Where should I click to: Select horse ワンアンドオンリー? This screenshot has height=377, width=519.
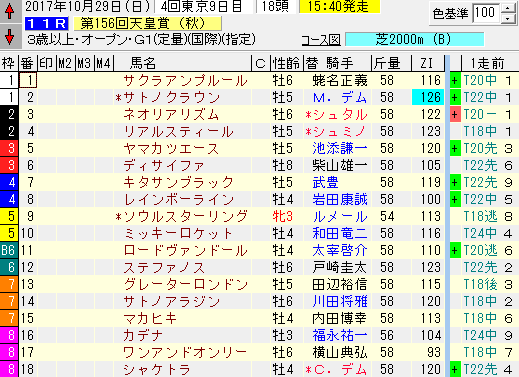185,353
